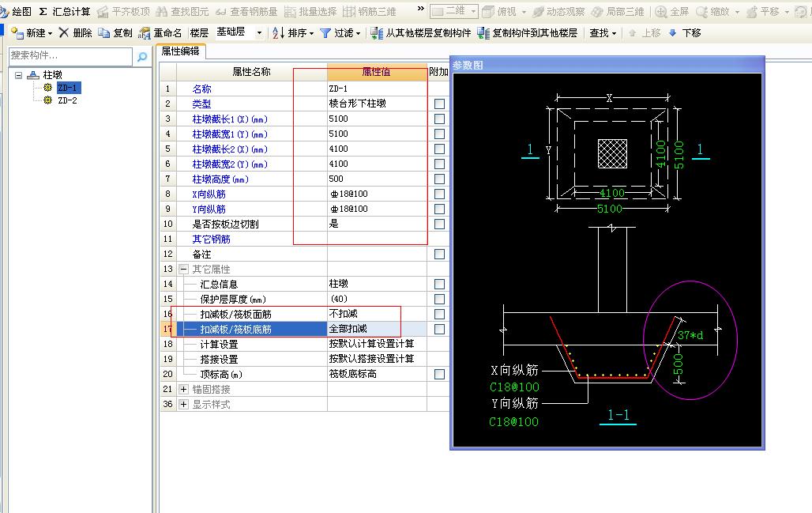Click 复制 copy button
This screenshot has height=513, width=812.
point(115,33)
